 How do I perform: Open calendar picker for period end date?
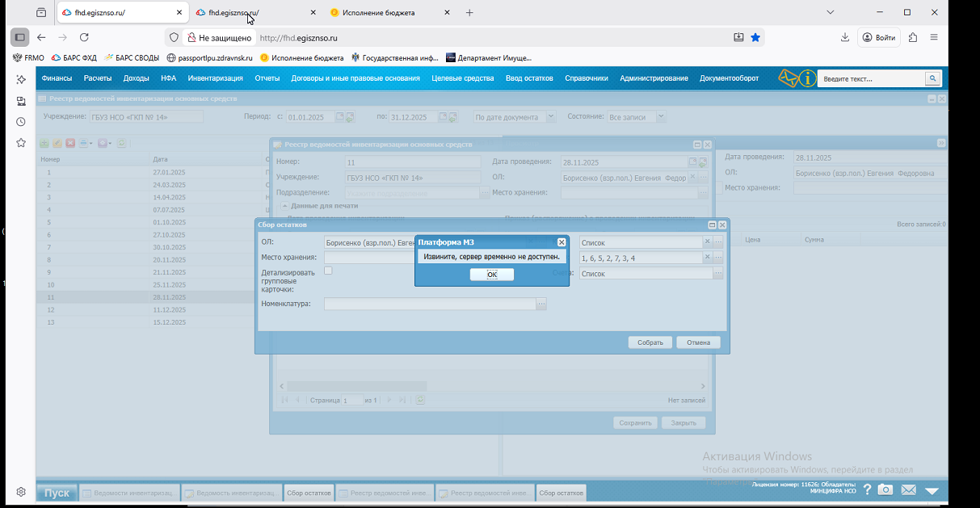pos(443,117)
